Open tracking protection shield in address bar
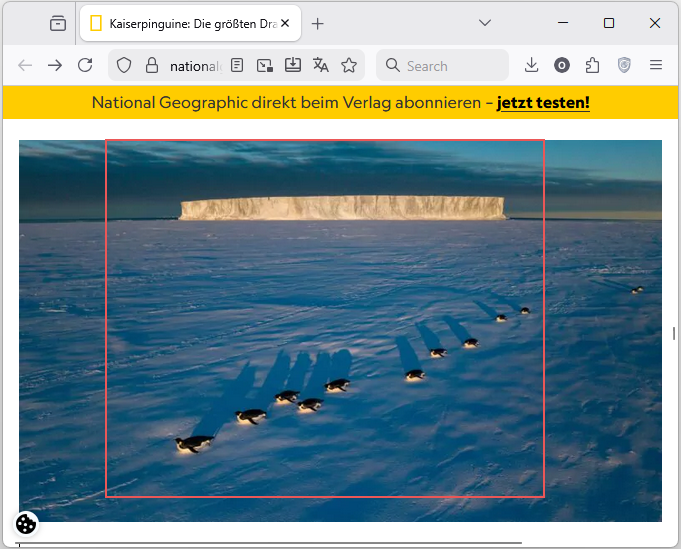Viewport: 681px width, 549px height. tap(124, 65)
